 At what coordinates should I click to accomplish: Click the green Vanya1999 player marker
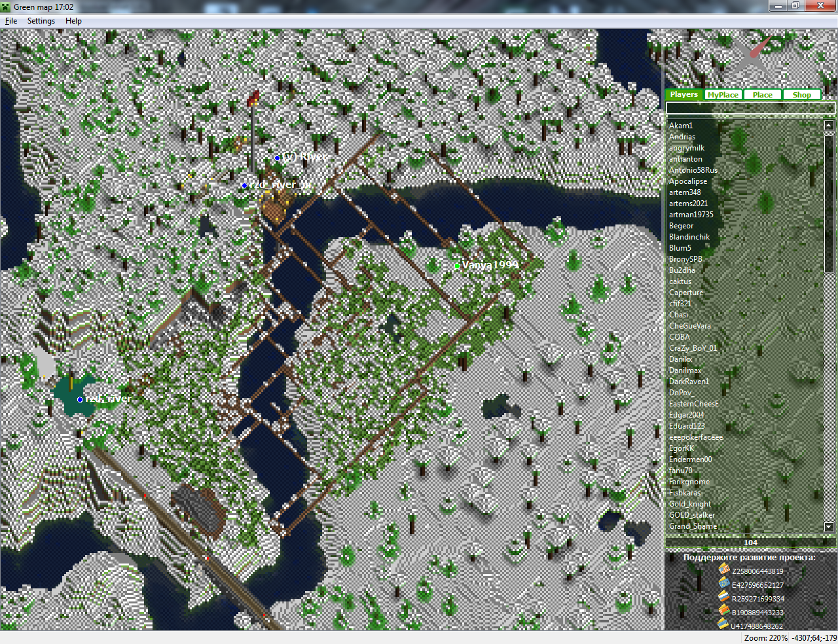458,266
